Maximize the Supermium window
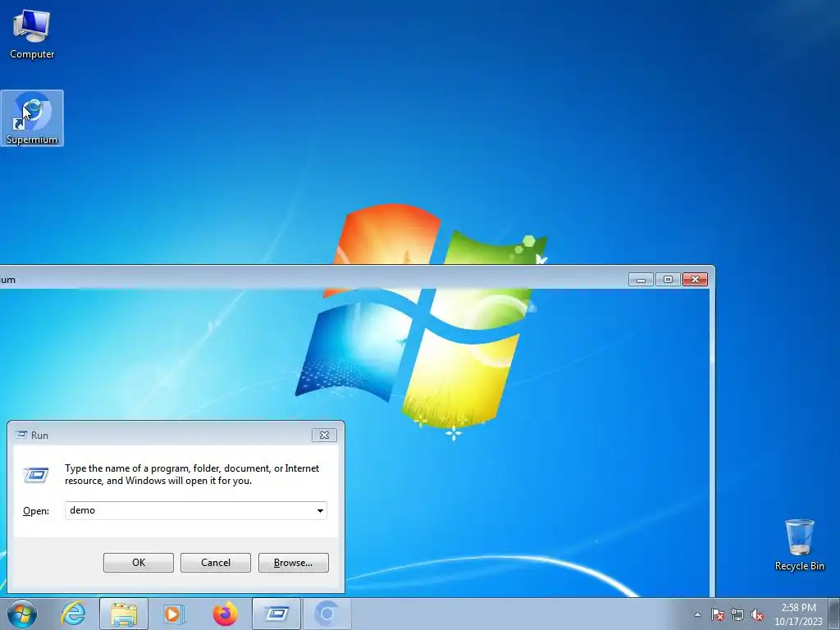This screenshot has height=630, width=840. (x=668, y=280)
